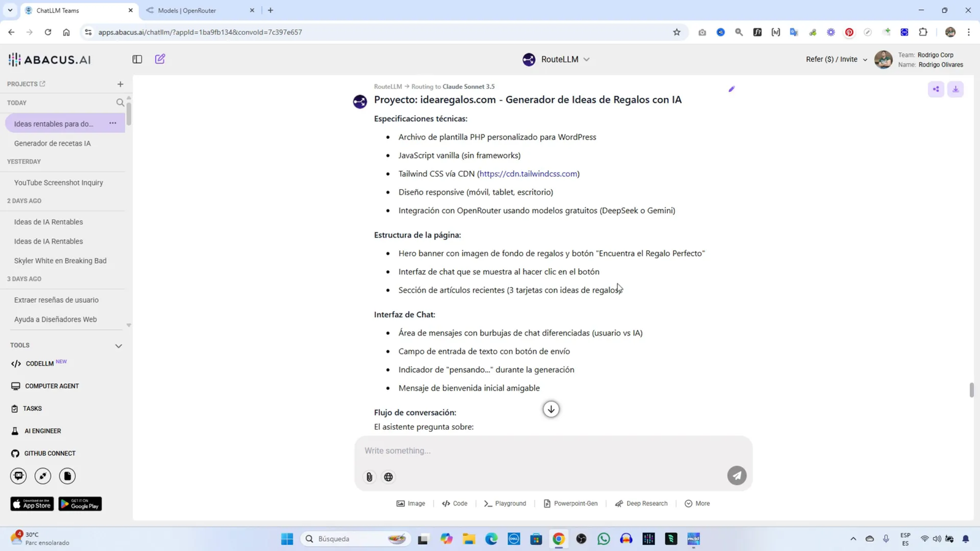Follow the cdn.tailwindcss.com link

point(528,173)
